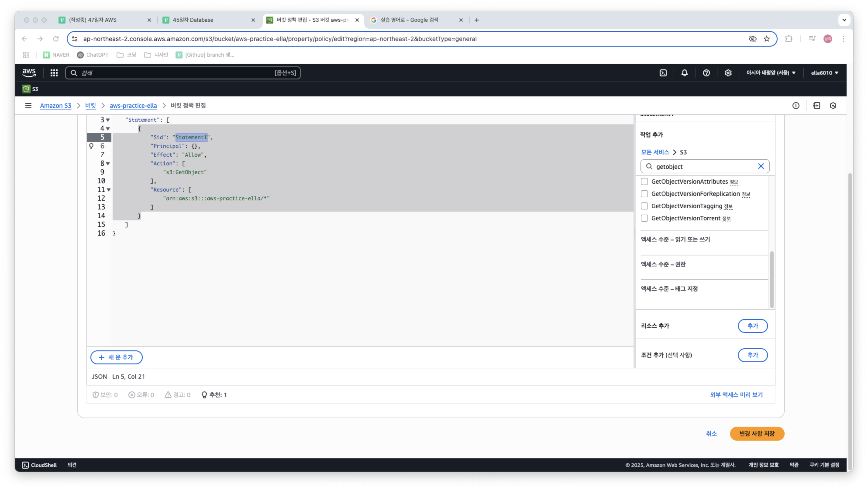Collapse the fold arrow on line 4
The width and height of the screenshot is (868, 490).
coord(108,129)
